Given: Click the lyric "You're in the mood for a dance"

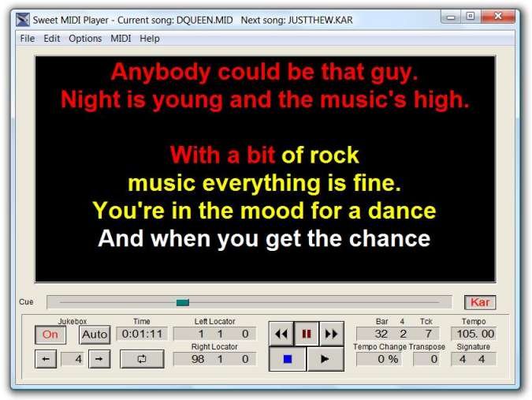Looking at the screenshot, I should [264, 211].
